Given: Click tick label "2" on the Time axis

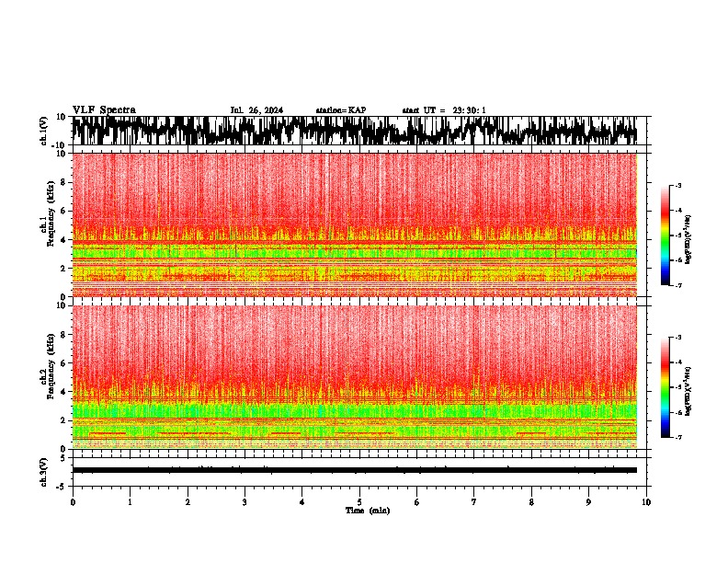Looking at the screenshot, I should click(x=188, y=502).
